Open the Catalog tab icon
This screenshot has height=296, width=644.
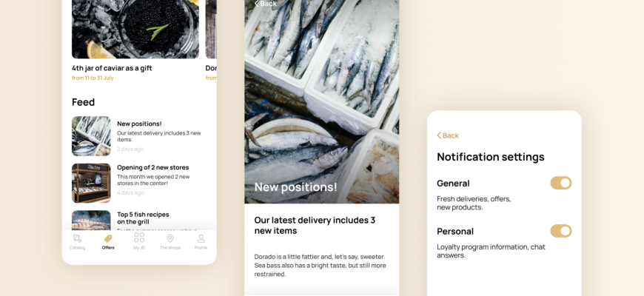point(77,238)
